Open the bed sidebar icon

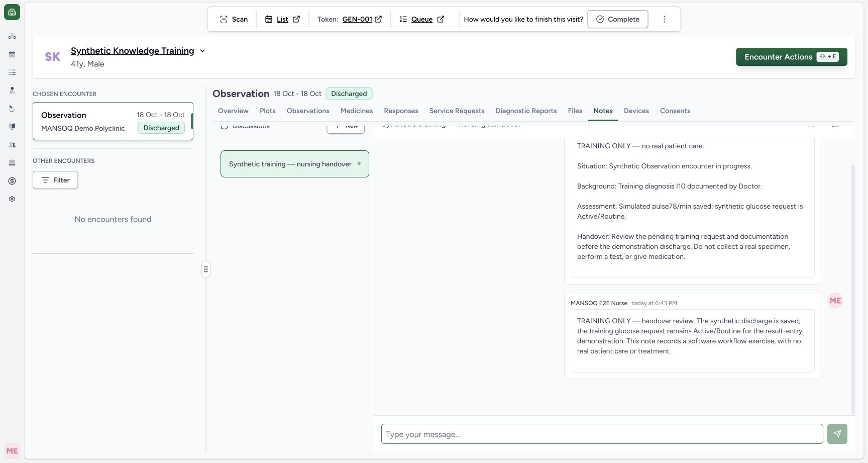click(12, 163)
